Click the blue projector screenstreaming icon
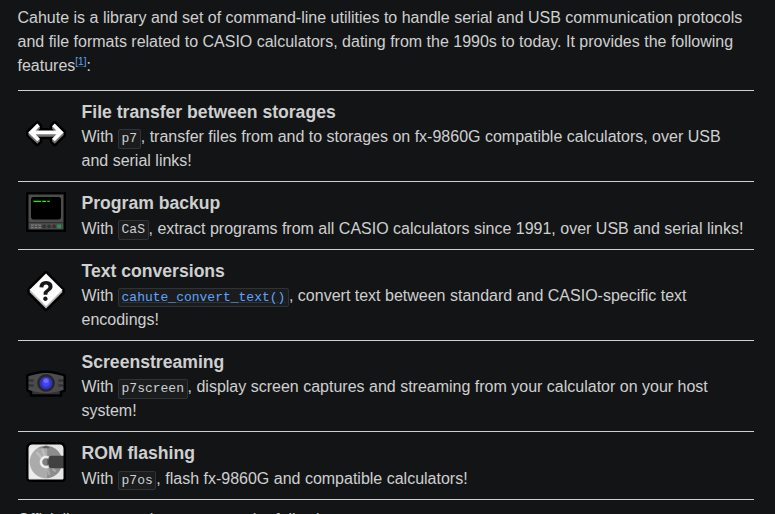This screenshot has width=775, height=514. (x=46, y=383)
